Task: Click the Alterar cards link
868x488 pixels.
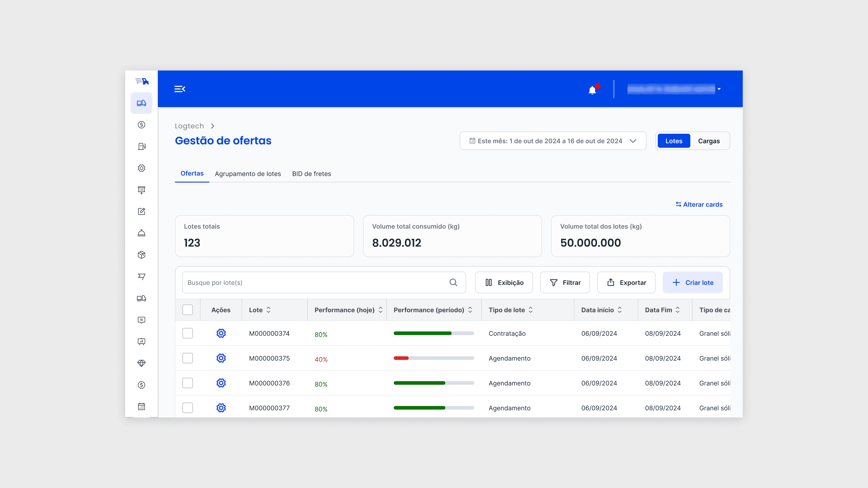Action: tap(699, 204)
